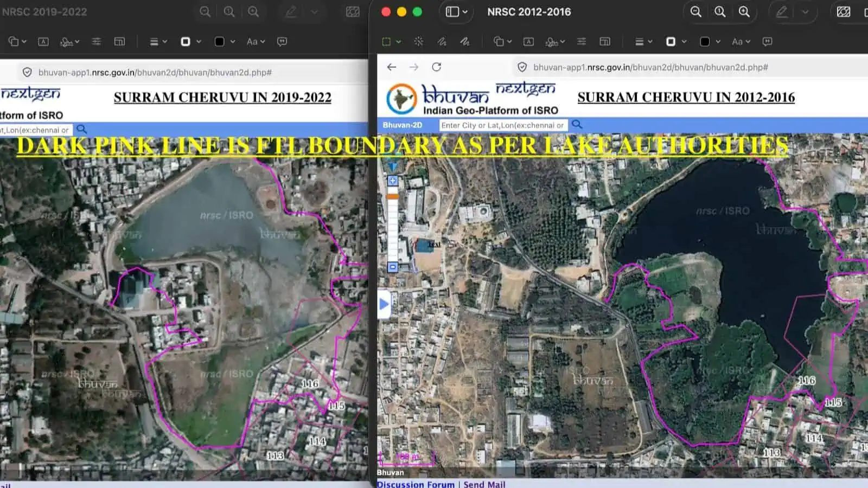Image resolution: width=868 pixels, height=488 pixels.
Task: Open Text Style Aa dropdown in NRSC 2012-2016
Action: tap(741, 41)
